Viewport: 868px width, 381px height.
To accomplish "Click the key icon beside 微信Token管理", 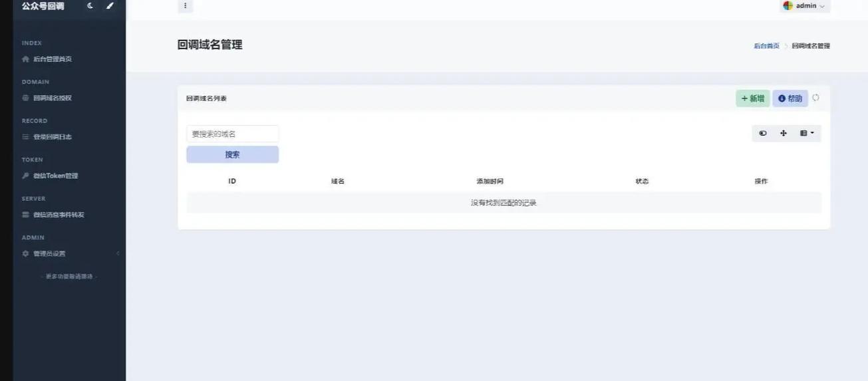I will 25,176.
